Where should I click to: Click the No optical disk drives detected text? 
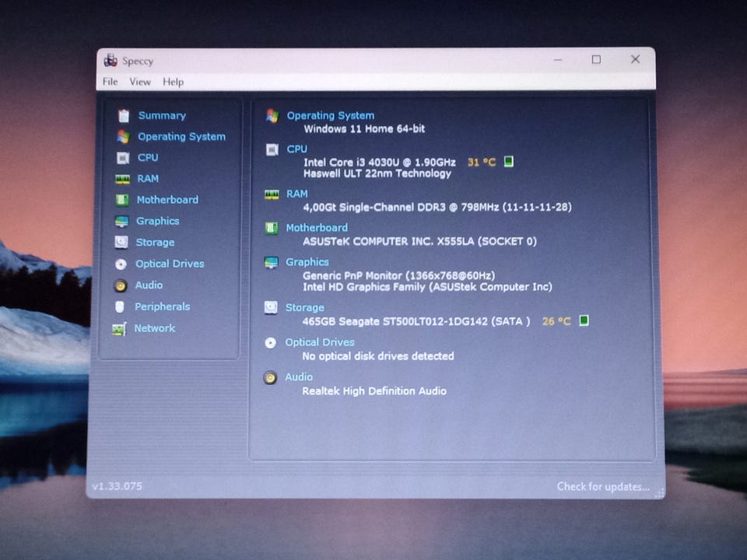[378, 356]
